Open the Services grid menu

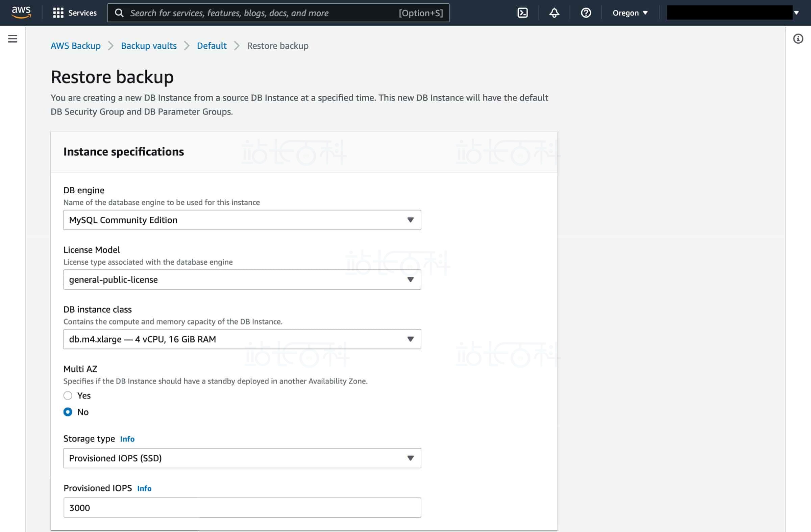coord(58,13)
